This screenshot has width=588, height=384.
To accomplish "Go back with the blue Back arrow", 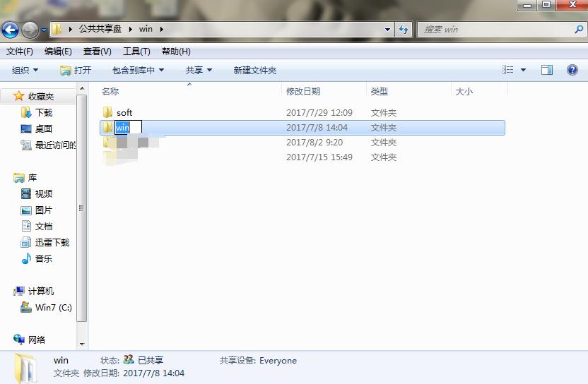I will pos(10,30).
